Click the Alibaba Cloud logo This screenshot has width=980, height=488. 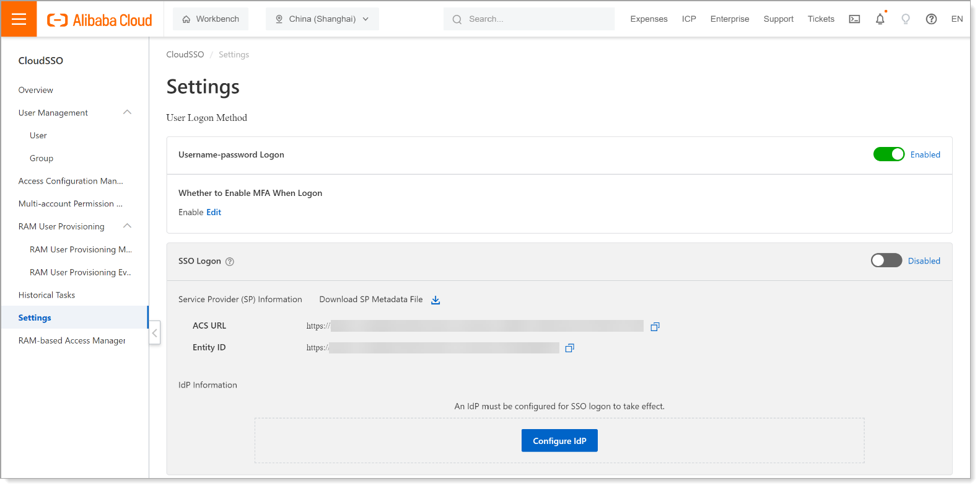point(100,20)
